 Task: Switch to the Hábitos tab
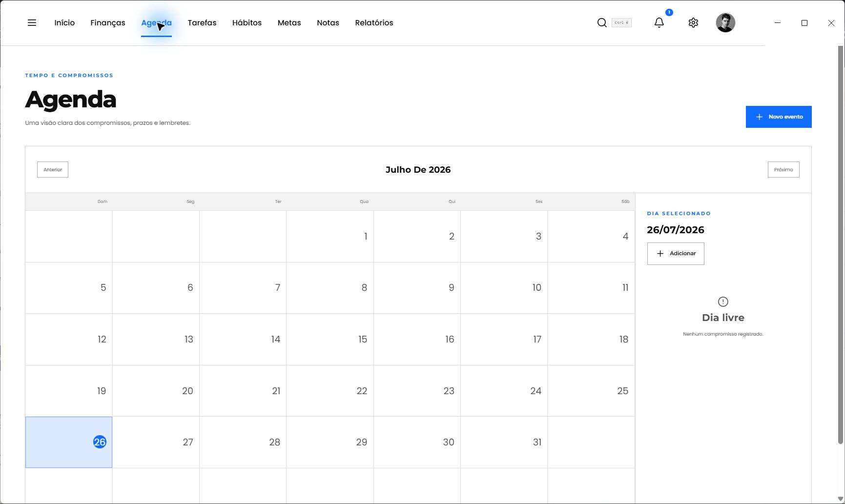(247, 22)
